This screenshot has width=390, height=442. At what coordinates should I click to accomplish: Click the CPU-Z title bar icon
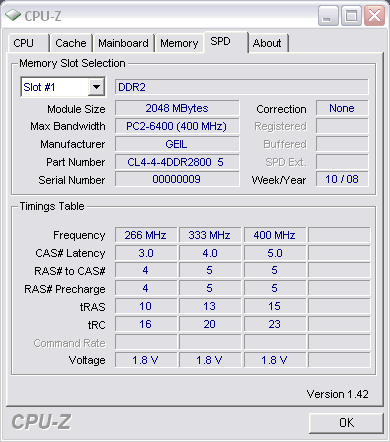[x=13, y=15]
